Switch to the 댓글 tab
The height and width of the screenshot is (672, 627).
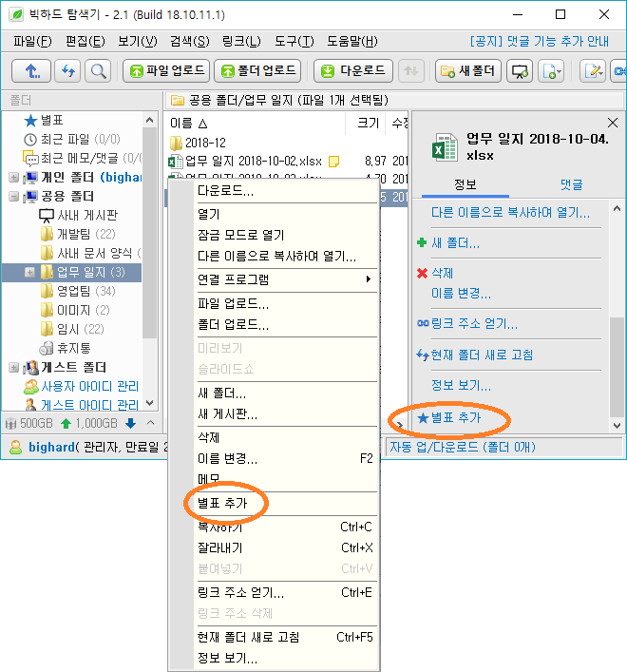pyautogui.click(x=571, y=184)
